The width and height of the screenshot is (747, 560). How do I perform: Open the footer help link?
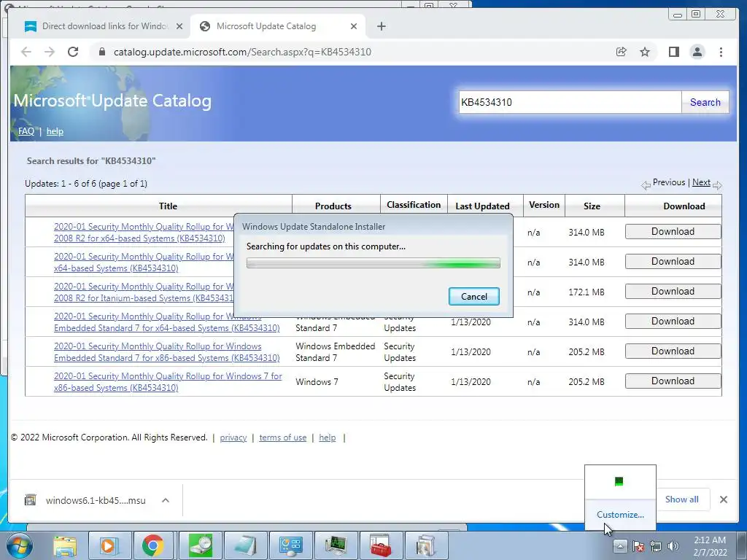(328, 437)
